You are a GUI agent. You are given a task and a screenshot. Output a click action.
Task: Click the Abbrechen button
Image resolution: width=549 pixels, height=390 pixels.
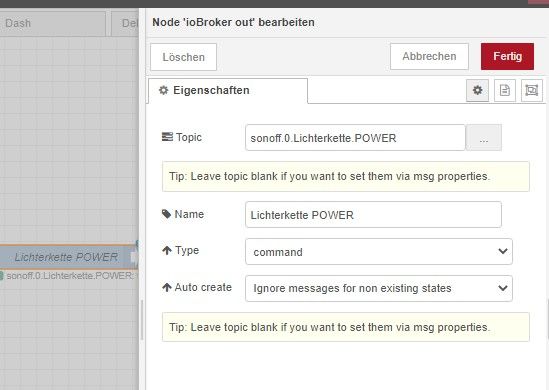click(x=429, y=56)
